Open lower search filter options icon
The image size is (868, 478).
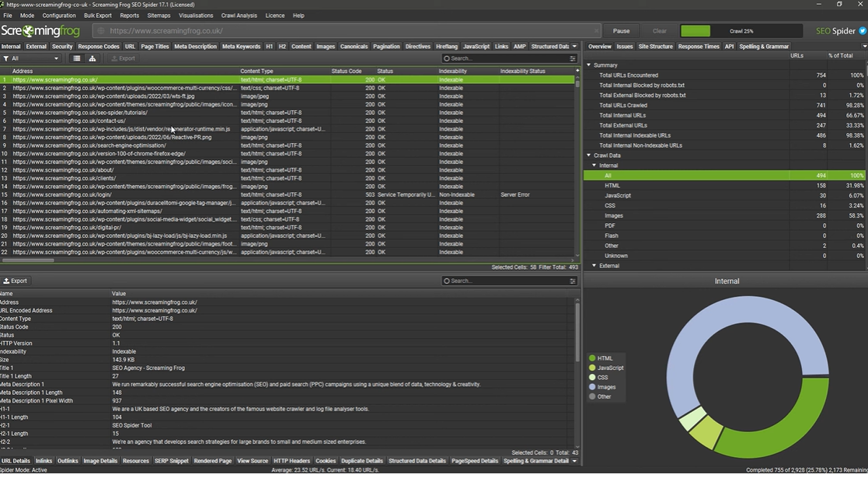click(573, 281)
